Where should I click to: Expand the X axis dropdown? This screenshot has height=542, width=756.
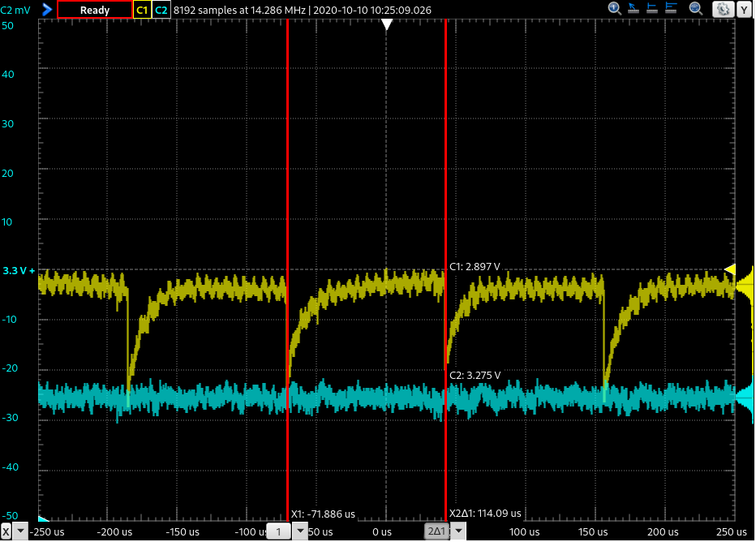coord(21,531)
